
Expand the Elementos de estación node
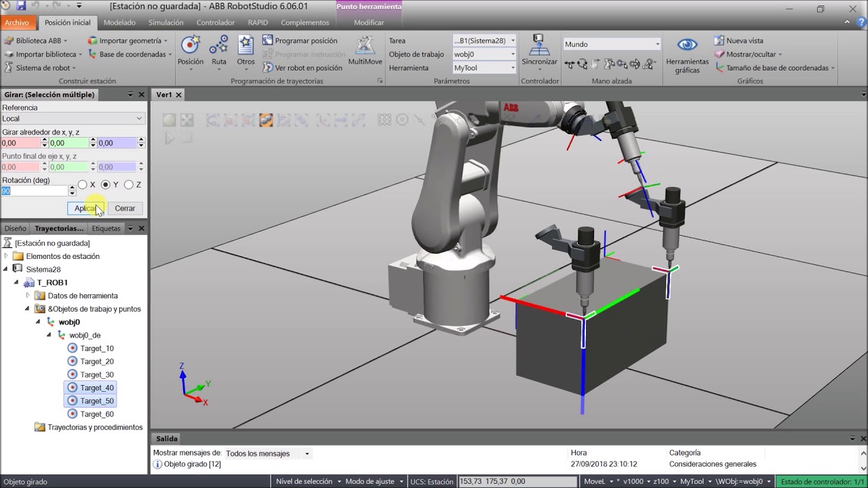pyautogui.click(x=6, y=256)
